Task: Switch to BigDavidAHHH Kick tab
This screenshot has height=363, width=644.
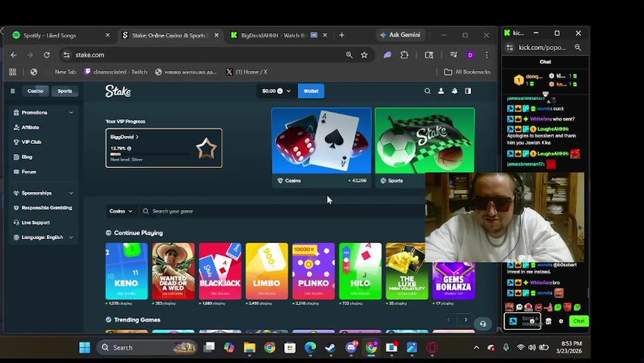Action: (279, 35)
